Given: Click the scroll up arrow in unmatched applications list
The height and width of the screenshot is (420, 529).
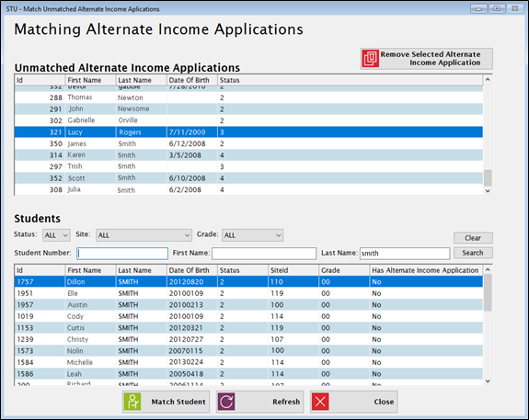Looking at the screenshot, I should coord(488,80).
